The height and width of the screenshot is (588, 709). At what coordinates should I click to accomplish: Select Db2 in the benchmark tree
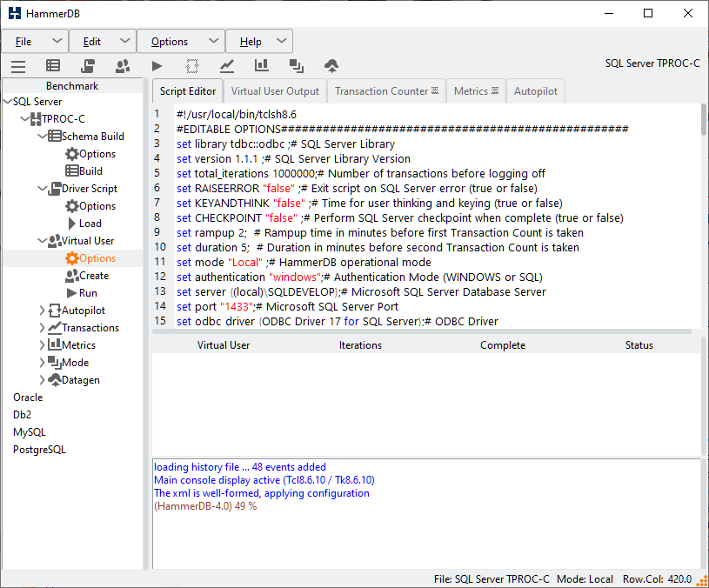(x=22, y=414)
